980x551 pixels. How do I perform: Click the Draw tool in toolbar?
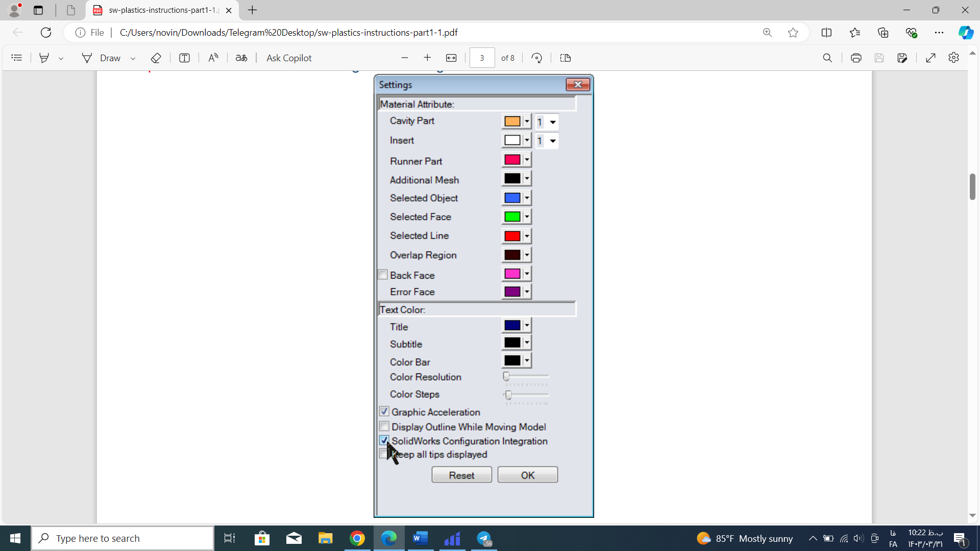pyautogui.click(x=110, y=58)
